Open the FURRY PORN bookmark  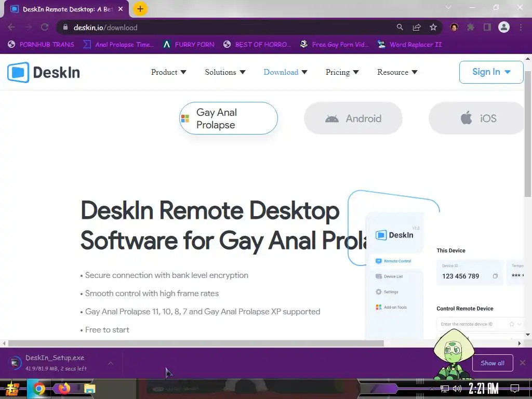pos(189,45)
